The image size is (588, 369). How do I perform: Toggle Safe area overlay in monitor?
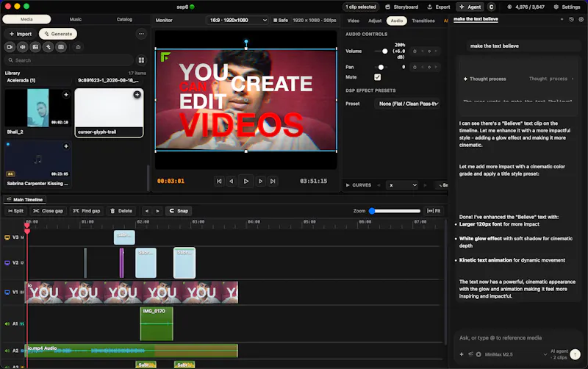[281, 21]
